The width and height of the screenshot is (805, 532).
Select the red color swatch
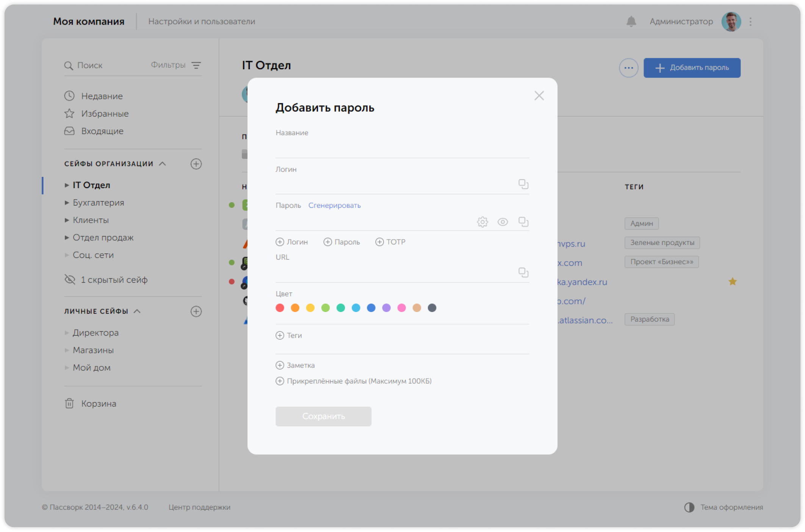point(280,308)
